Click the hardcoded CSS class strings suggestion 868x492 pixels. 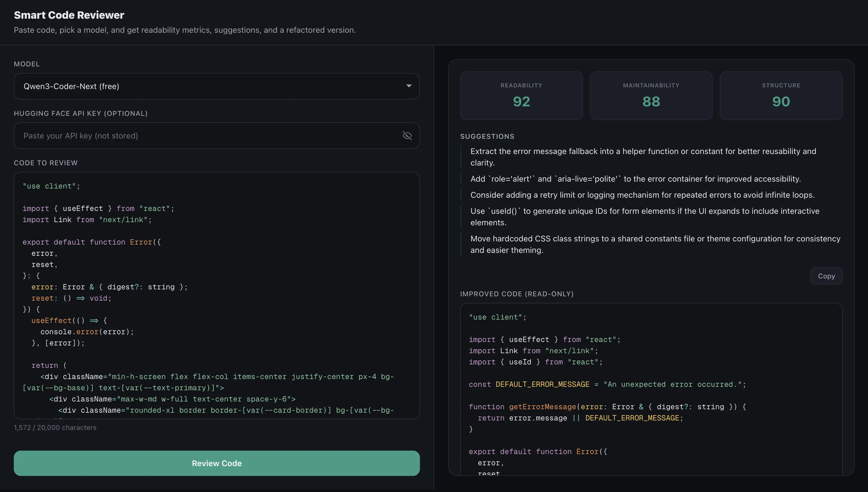(655, 244)
